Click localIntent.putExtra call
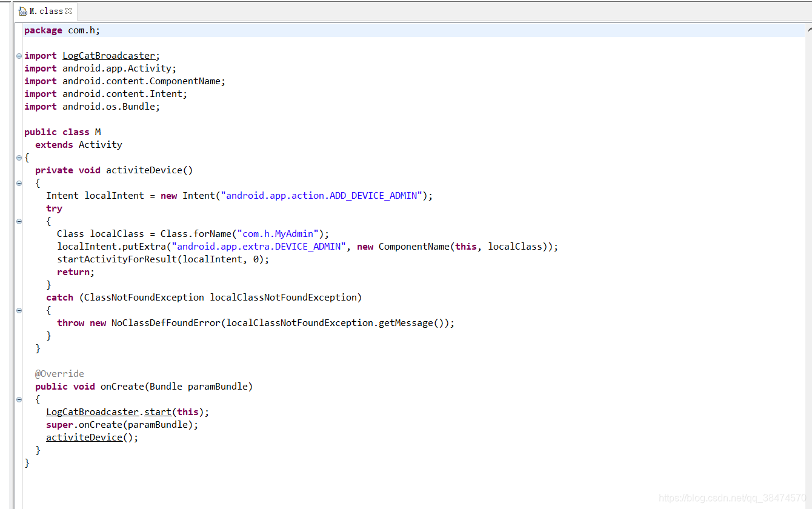The width and height of the screenshot is (812, 509). [x=111, y=247]
